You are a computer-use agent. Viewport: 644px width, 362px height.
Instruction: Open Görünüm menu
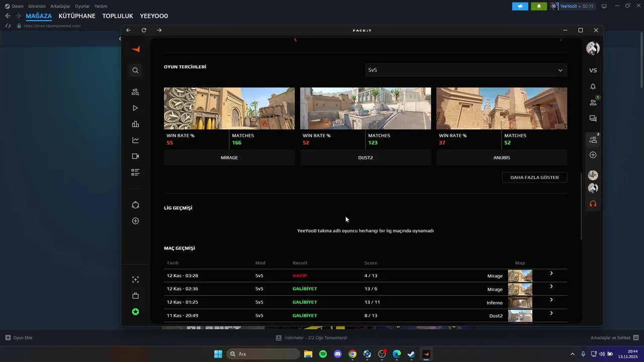37,6
